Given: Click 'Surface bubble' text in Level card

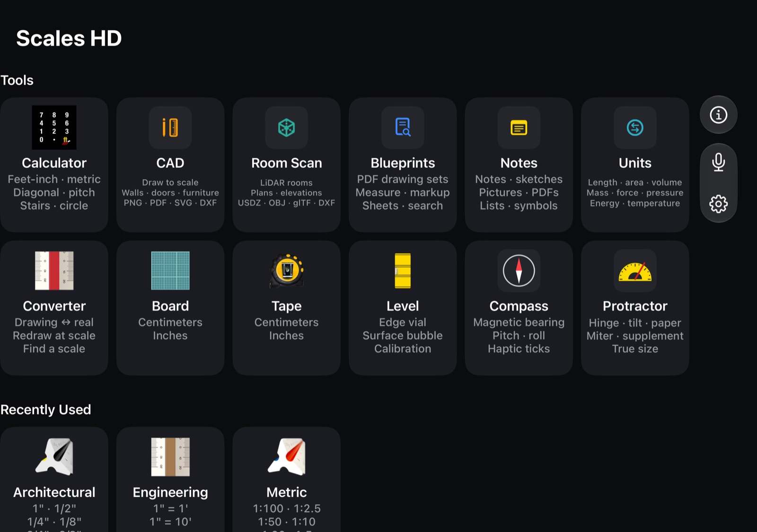Looking at the screenshot, I should [403, 336].
